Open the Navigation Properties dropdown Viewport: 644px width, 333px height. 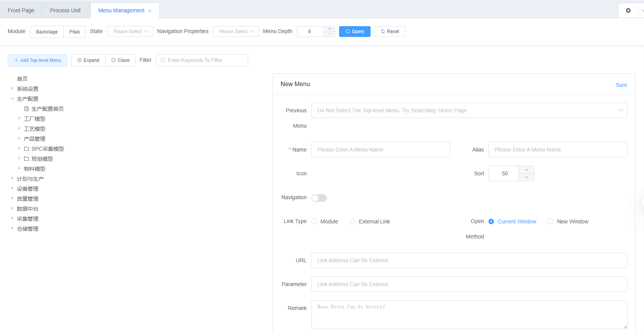click(236, 32)
